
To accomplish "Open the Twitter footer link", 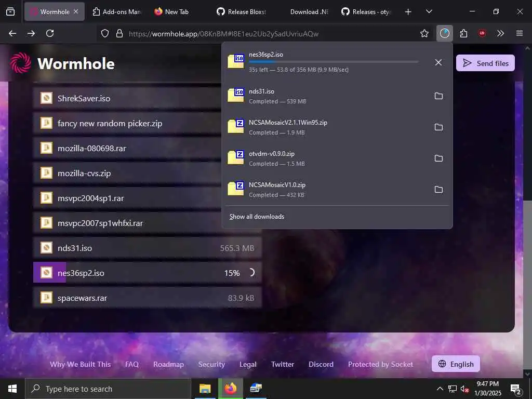I will (x=283, y=364).
